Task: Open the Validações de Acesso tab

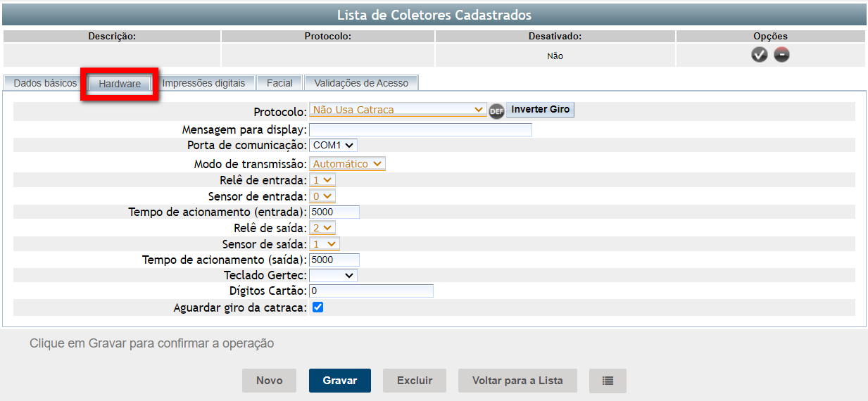Action: coord(361,83)
